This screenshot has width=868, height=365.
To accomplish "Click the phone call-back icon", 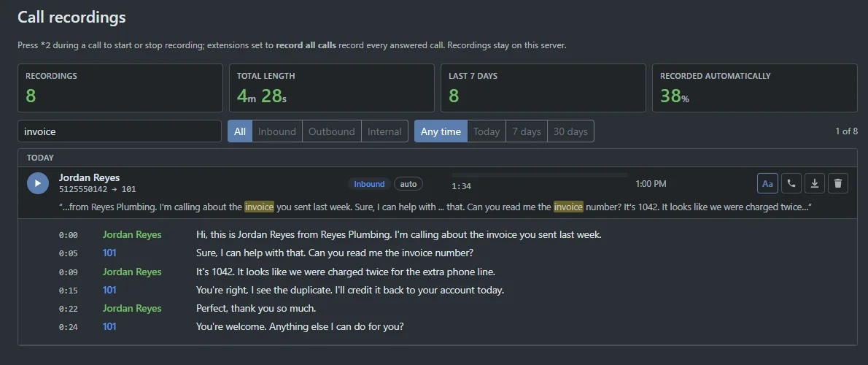I will pyautogui.click(x=791, y=183).
